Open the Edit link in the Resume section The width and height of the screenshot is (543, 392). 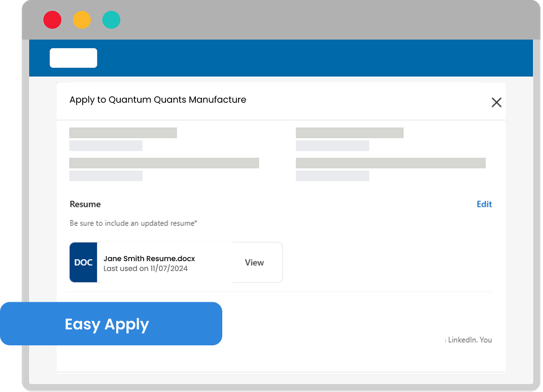click(x=484, y=204)
